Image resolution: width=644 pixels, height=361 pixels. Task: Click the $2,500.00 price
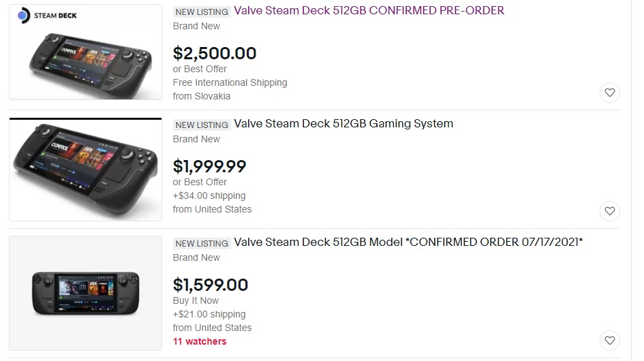click(215, 53)
